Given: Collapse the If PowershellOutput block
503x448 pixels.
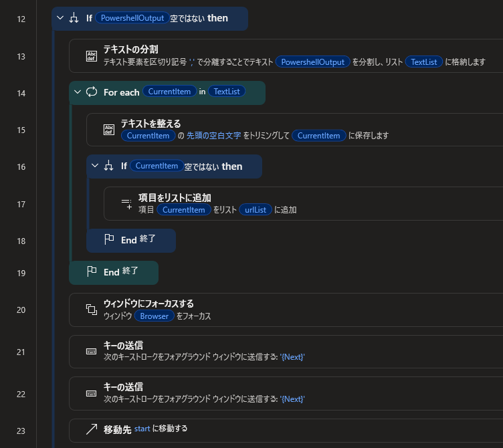Looking at the screenshot, I should click(x=60, y=18).
